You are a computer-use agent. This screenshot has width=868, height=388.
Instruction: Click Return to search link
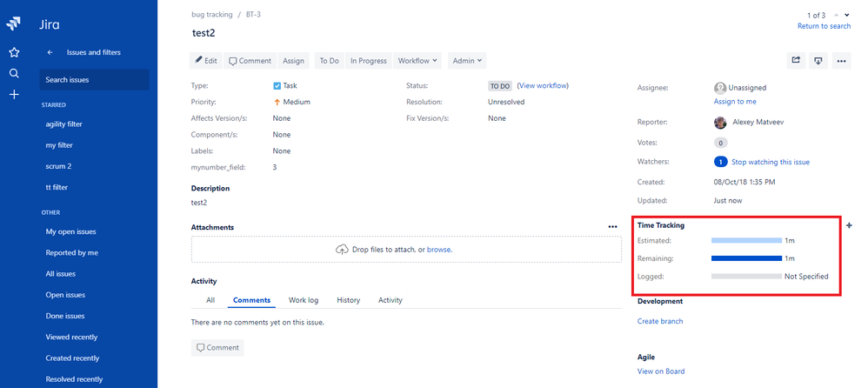click(x=824, y=26)
